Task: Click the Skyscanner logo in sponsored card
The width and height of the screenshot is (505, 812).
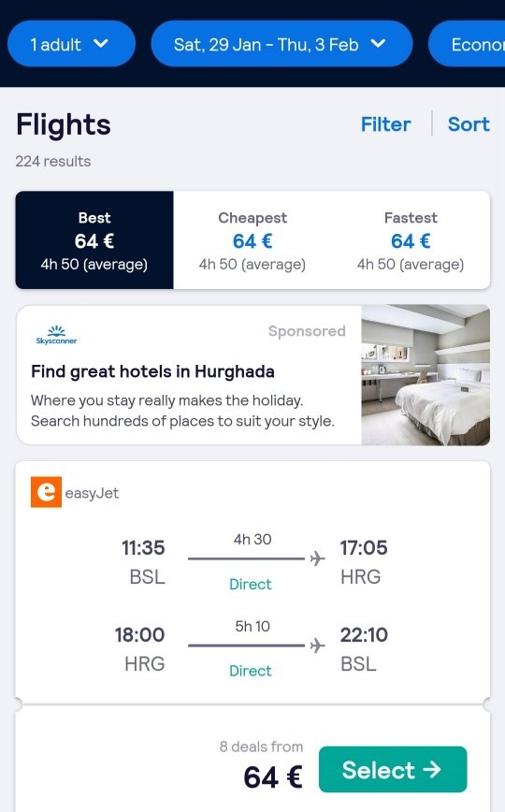Action: pyautogui.click(x=56, y=335)
